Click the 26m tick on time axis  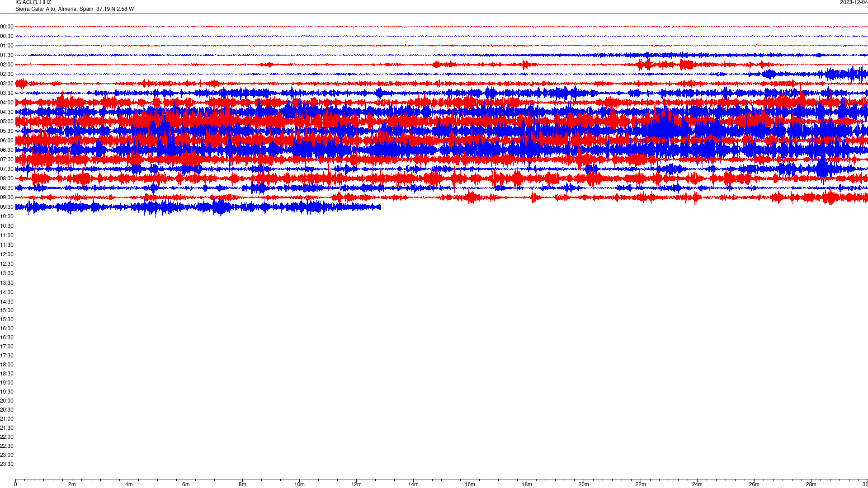click(754, 484)
